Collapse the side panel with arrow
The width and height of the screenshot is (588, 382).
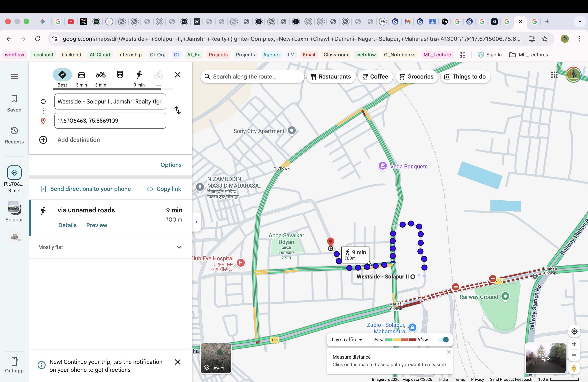(x=197, y=222)
